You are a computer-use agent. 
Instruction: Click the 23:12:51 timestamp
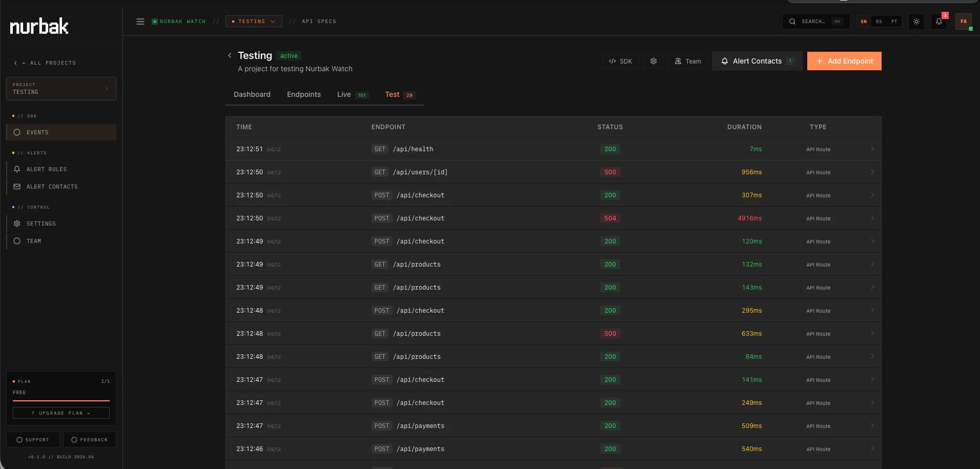(250, 149)
